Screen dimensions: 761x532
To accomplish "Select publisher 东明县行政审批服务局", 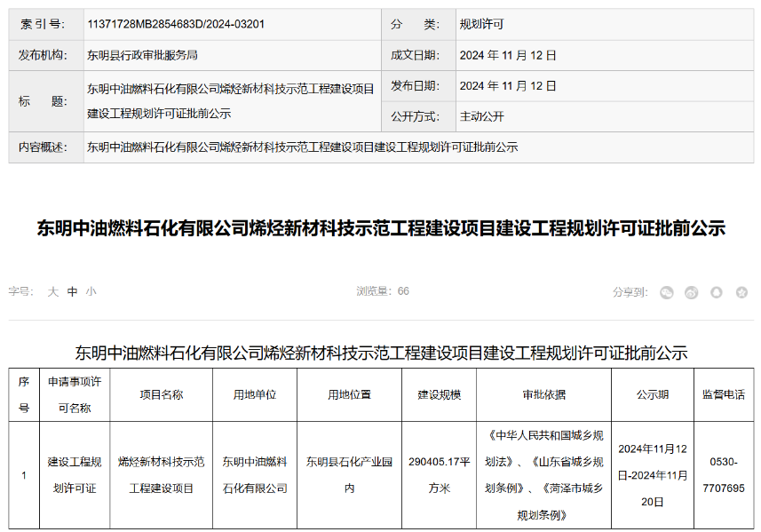I will (142, 55).
